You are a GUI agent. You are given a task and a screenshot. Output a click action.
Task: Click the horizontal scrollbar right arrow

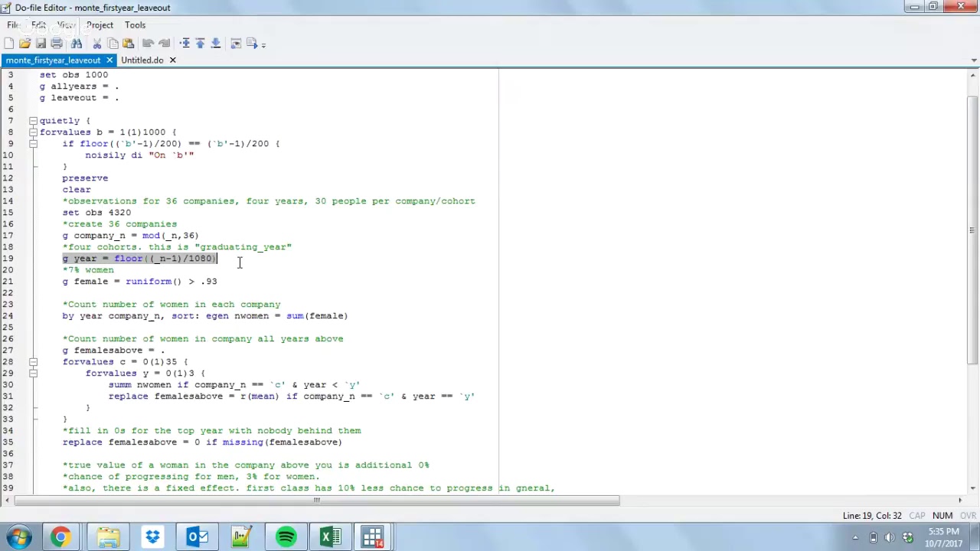[959, 500]
